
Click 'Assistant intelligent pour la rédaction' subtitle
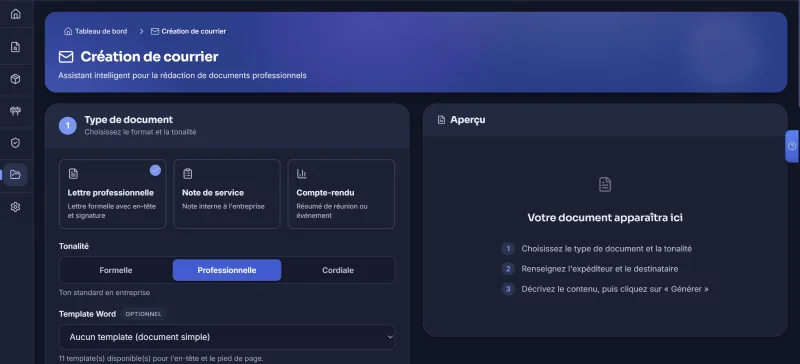point(182,76)
